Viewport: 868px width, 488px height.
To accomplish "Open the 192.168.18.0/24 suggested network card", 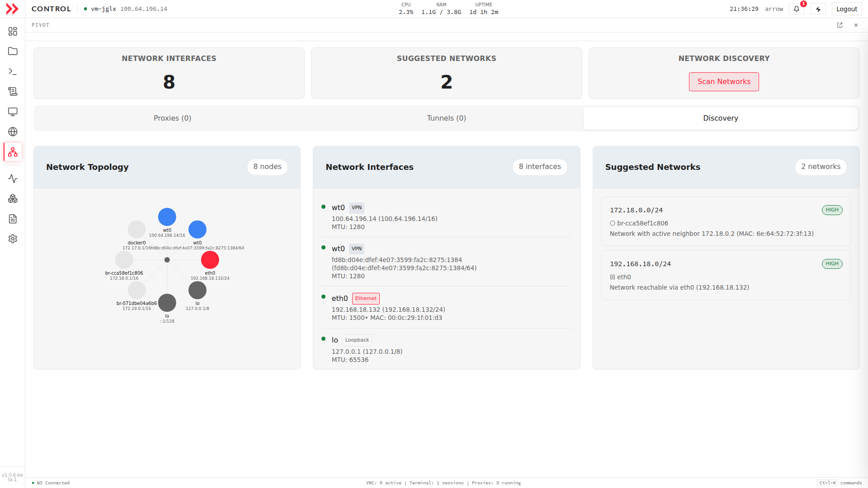I will click(x=726, y=275).
